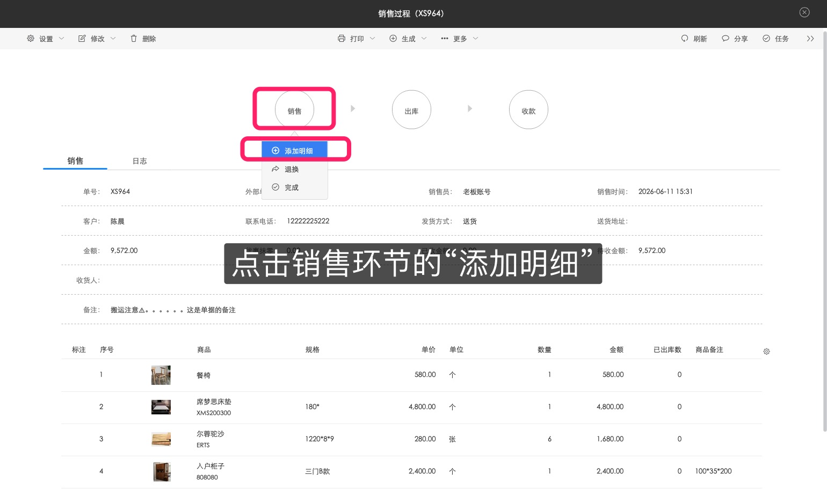This screenshot has width=827, height=504.
Task: Expand the 打印 dropdown chevron
Action: pyautogui.click(x=372, y=39)
